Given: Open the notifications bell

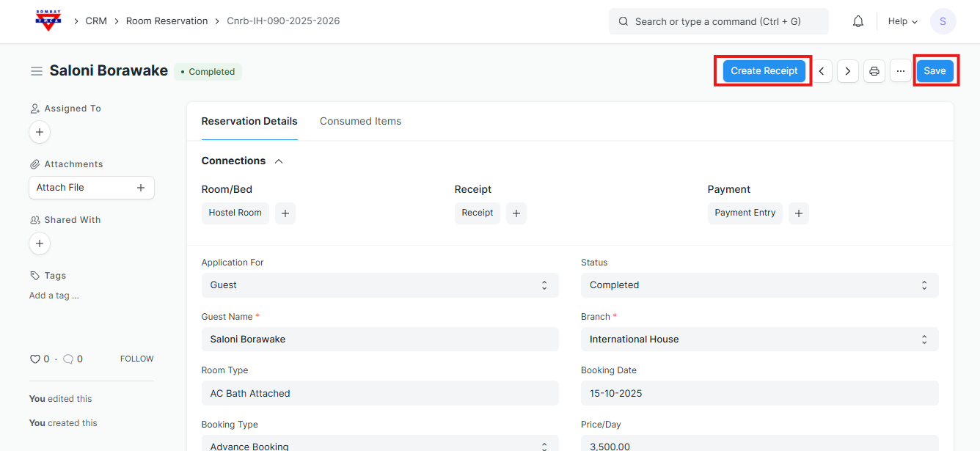Looking at the screenshot, I should (x=857, y=21).
